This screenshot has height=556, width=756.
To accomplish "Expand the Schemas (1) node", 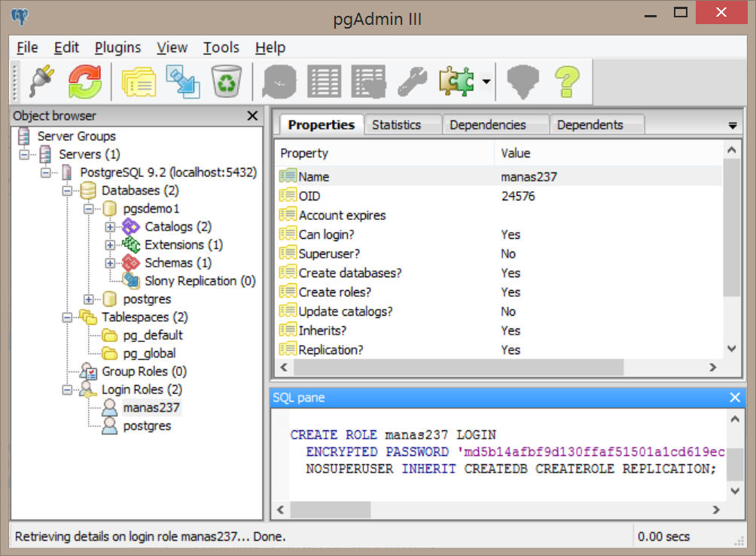I will [x=110, y=263].
